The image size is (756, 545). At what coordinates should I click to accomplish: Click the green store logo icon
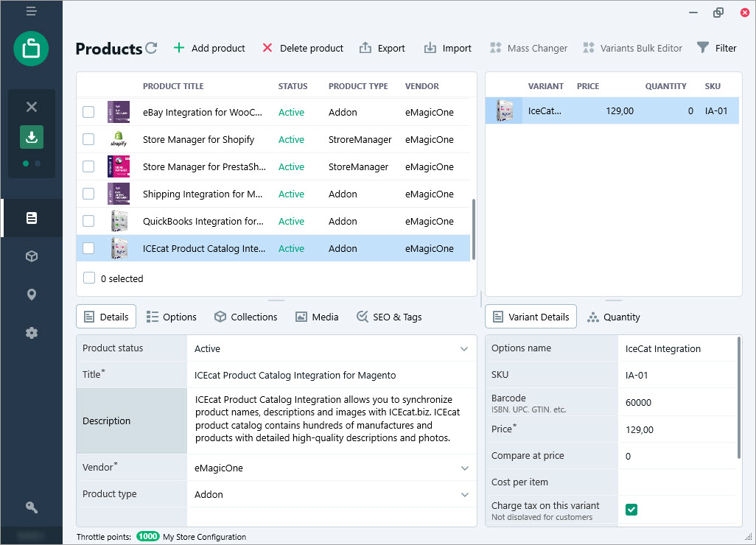coord(32,49)
